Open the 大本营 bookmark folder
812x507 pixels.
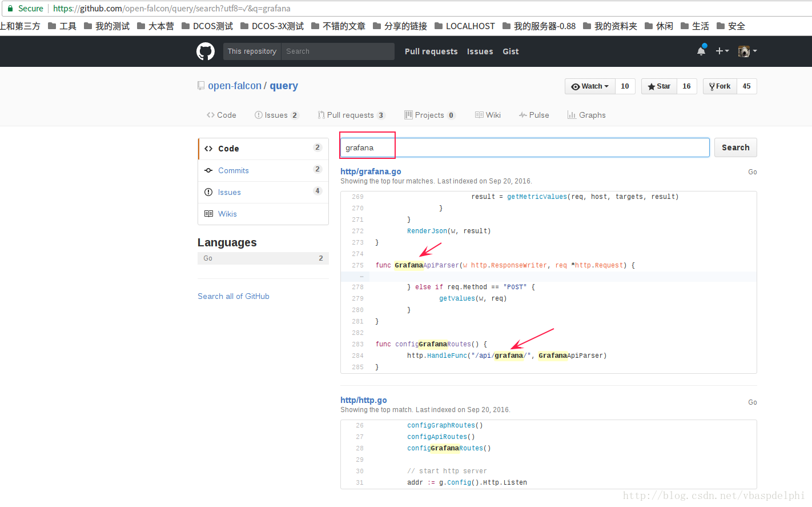click(x=156, y=26)
